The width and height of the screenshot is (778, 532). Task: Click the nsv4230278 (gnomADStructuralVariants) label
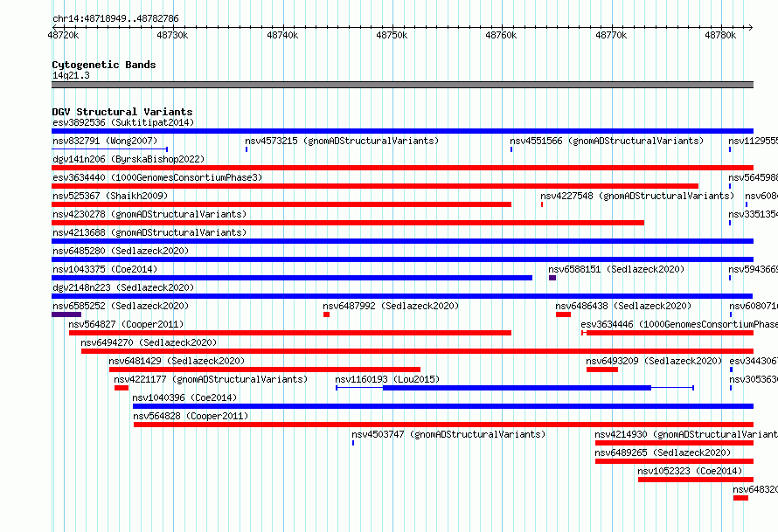pos(149,214)
